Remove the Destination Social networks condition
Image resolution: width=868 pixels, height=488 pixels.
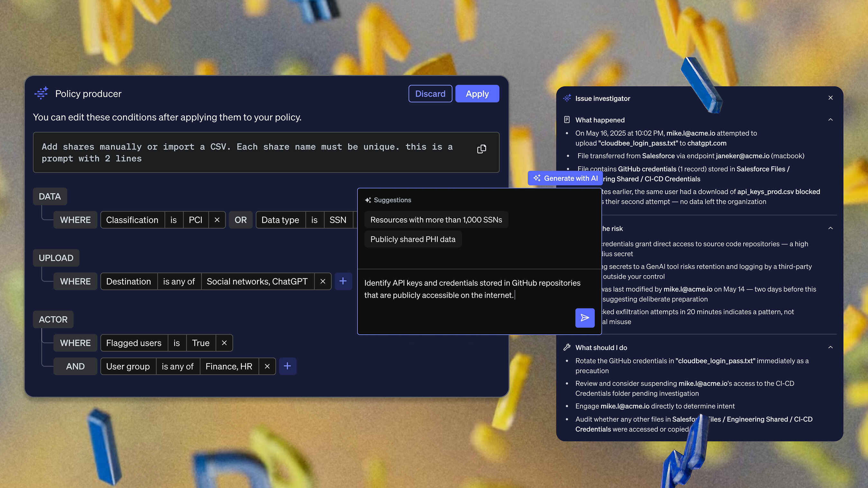pos(323,281)
